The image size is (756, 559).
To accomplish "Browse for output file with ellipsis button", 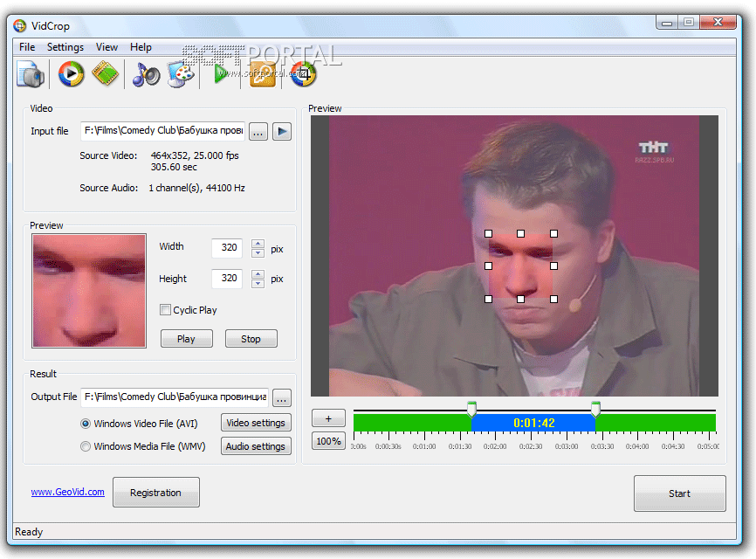I will [282, 398].
